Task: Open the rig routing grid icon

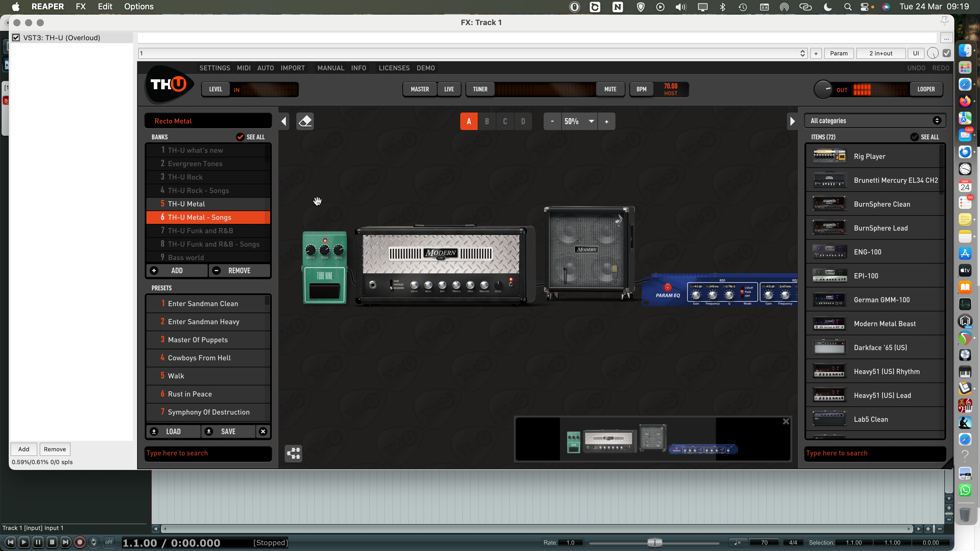Action: tap(293, 453)
